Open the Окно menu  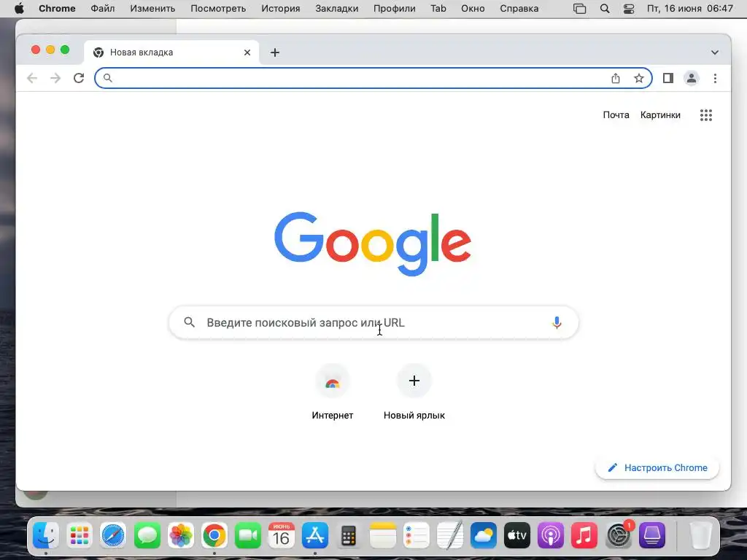473,9
